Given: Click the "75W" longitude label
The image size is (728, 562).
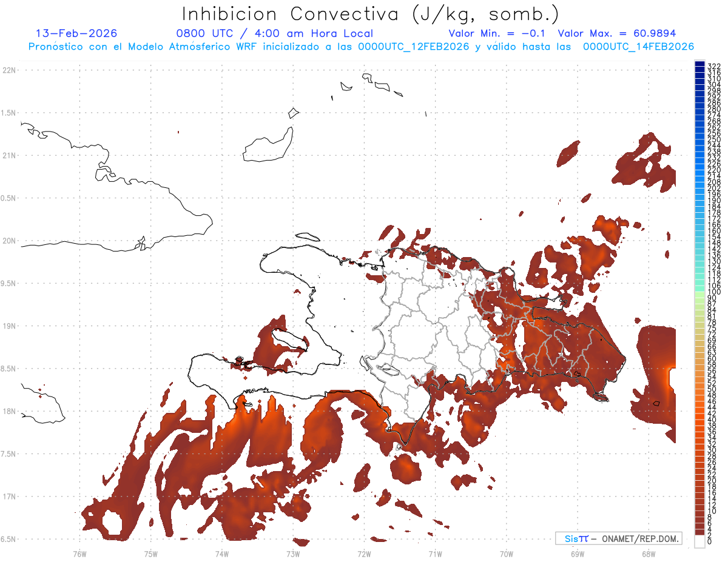Looking at the screenshot, I should tap(150, 554).
